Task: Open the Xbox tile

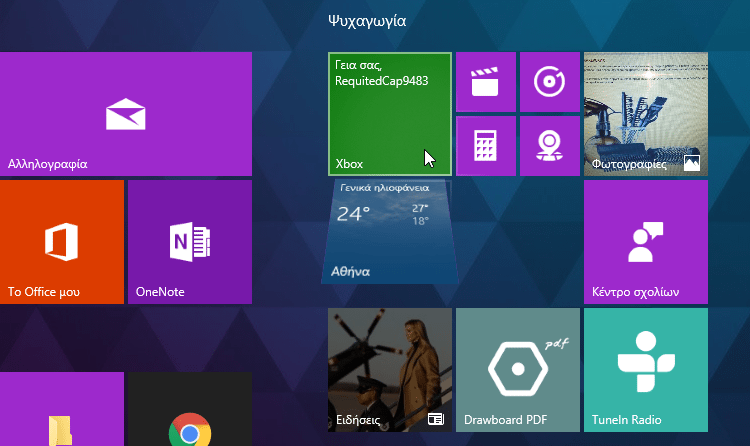Action: pyautogui.click(x=390, y=114)
